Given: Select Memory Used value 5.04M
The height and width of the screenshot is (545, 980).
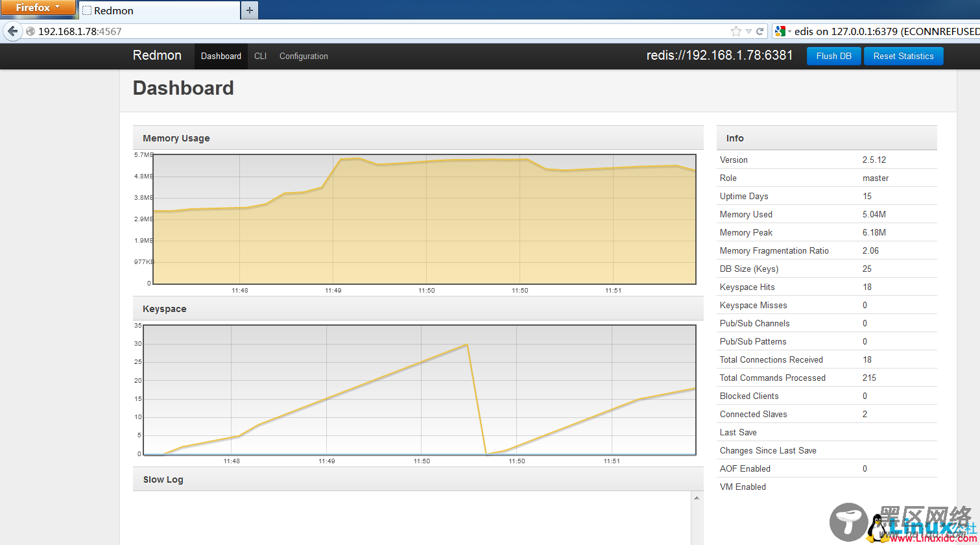Looking at the screenshot, I should [x=874, y=214].
